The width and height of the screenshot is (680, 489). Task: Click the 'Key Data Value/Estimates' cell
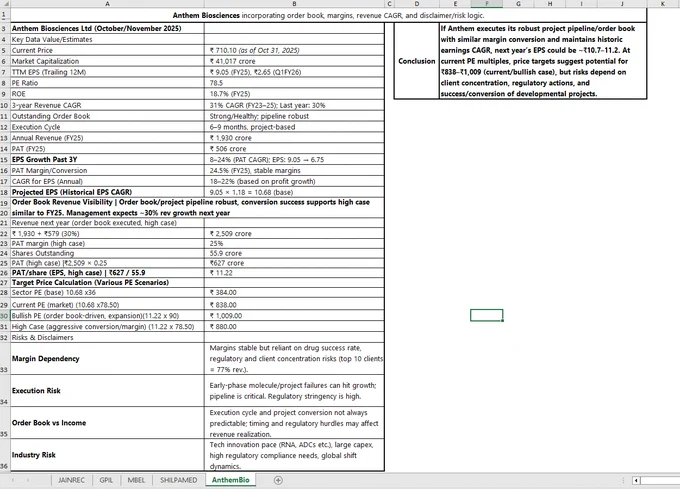[107, 39]
